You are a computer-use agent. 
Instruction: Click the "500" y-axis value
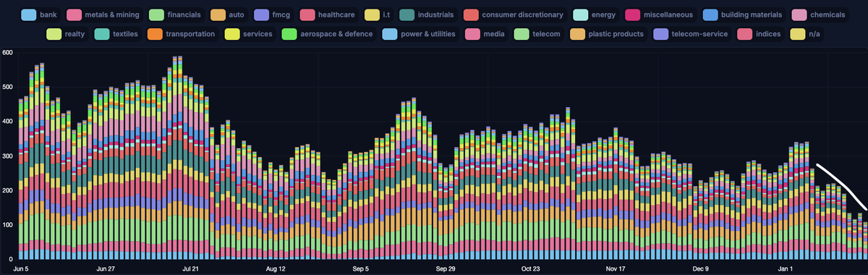(x=7, y=87)
